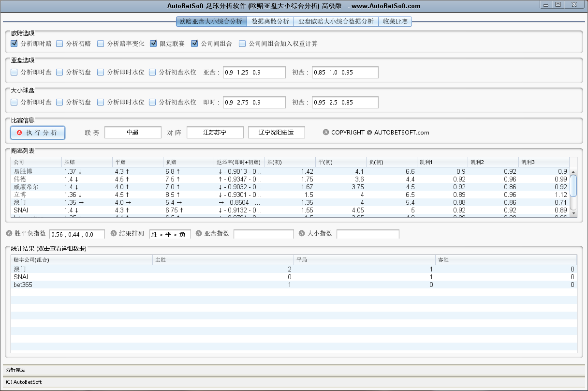
Task: Click the empty 亚盘指数 field
Action: [x=264, y=234]
